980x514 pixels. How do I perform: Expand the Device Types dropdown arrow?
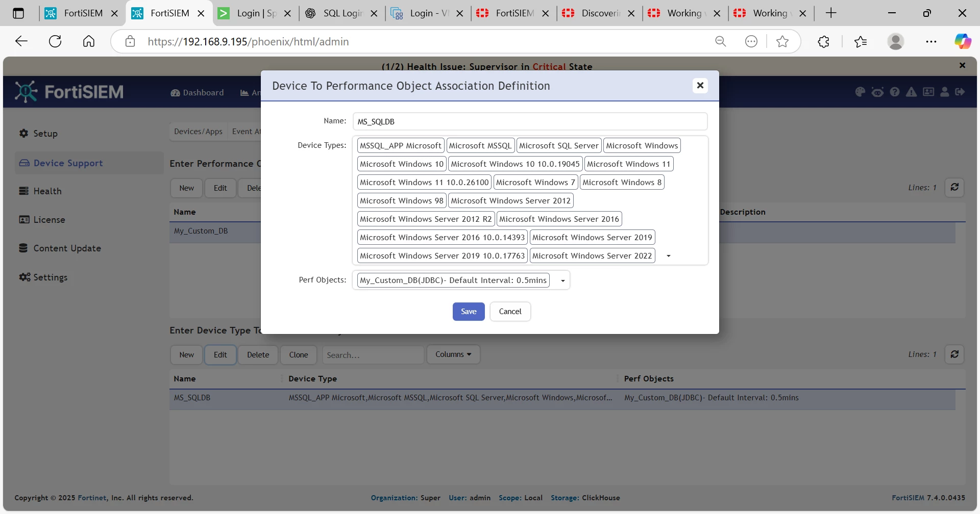click(x=669, y=256)
